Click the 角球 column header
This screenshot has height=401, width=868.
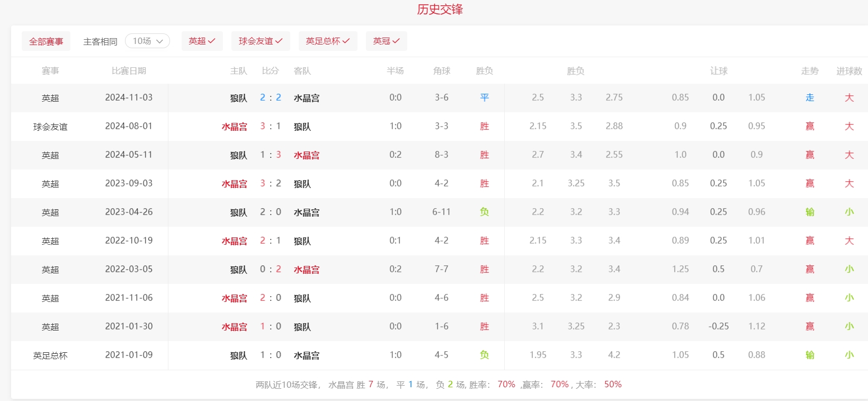[442, 70]
